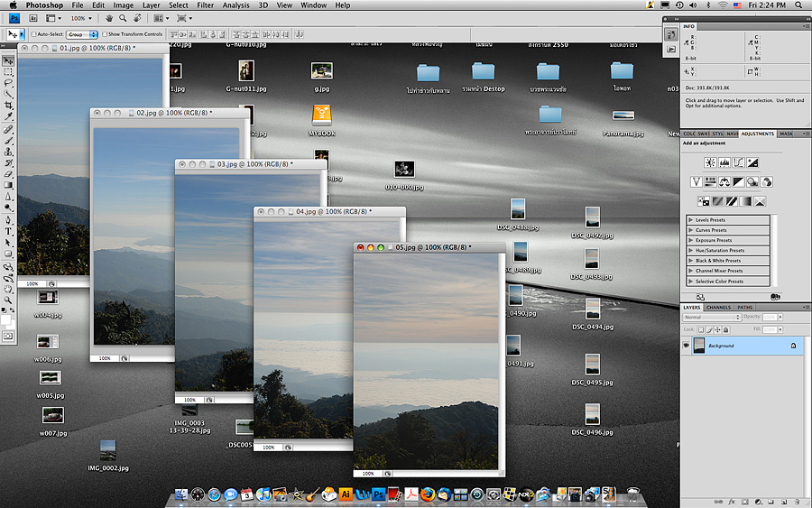
Task: Hide the Background layer with eye icon
Action: pyautogui.click(x=686, y=346)
